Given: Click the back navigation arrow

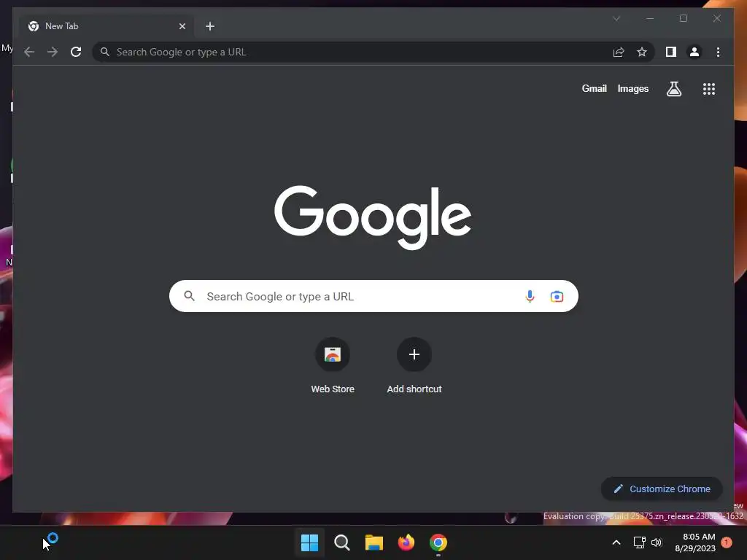Looking at the screenshot, I should (29, 52).
